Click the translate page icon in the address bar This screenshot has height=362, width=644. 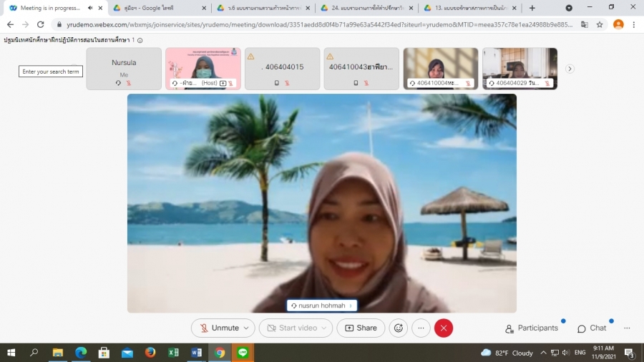[x=585, y=24]
